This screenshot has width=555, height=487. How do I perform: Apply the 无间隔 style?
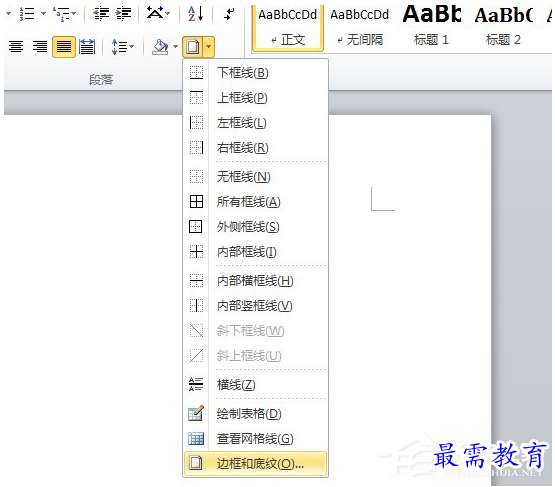click(360, 28)
